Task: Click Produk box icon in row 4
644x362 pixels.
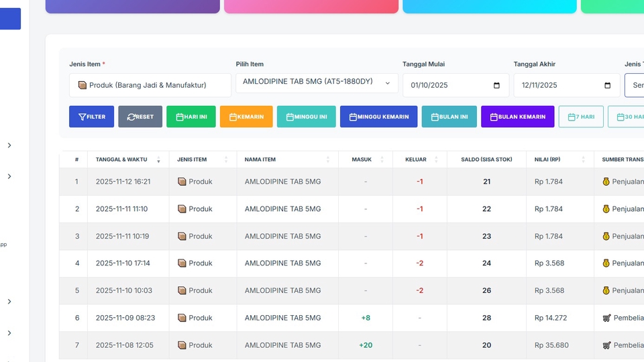Action: pyautogui.click(x=182, y=263)
